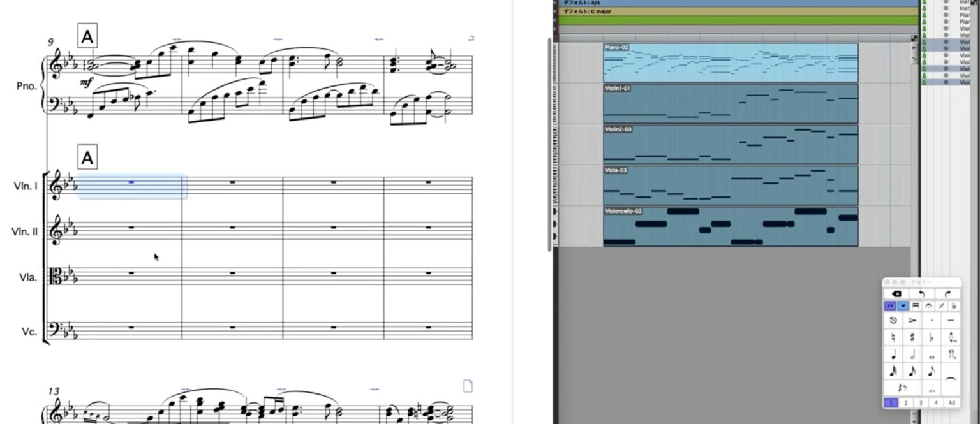Toggle voice 2 in the keypad
The width and height of the screenshot is (980, 424).
pyautogui.click(x=905, y=403)
